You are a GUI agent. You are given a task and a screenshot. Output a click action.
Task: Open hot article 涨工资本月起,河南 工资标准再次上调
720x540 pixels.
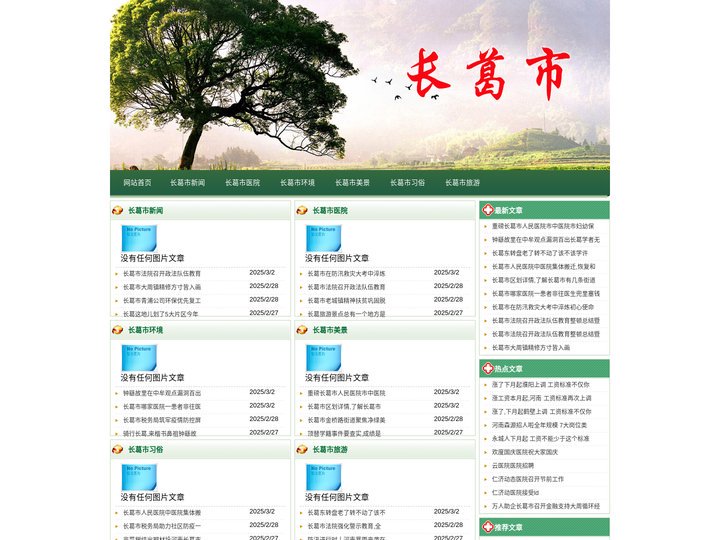point(541,398)
